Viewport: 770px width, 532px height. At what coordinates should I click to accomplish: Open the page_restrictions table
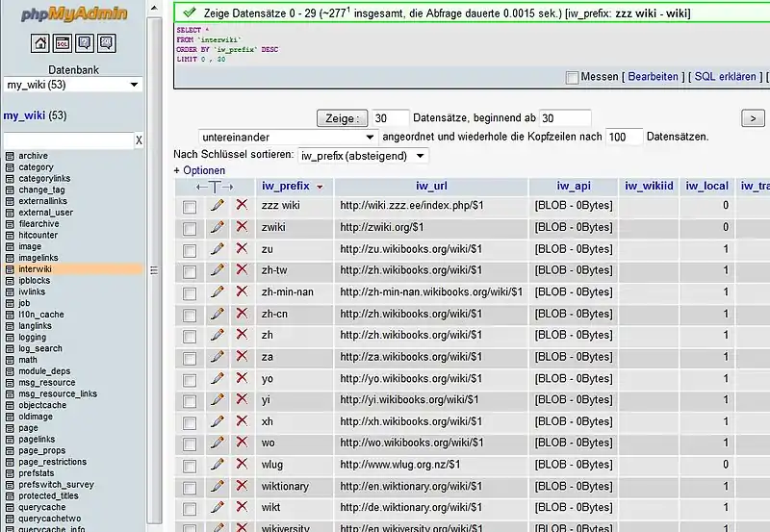coord(53,462)
